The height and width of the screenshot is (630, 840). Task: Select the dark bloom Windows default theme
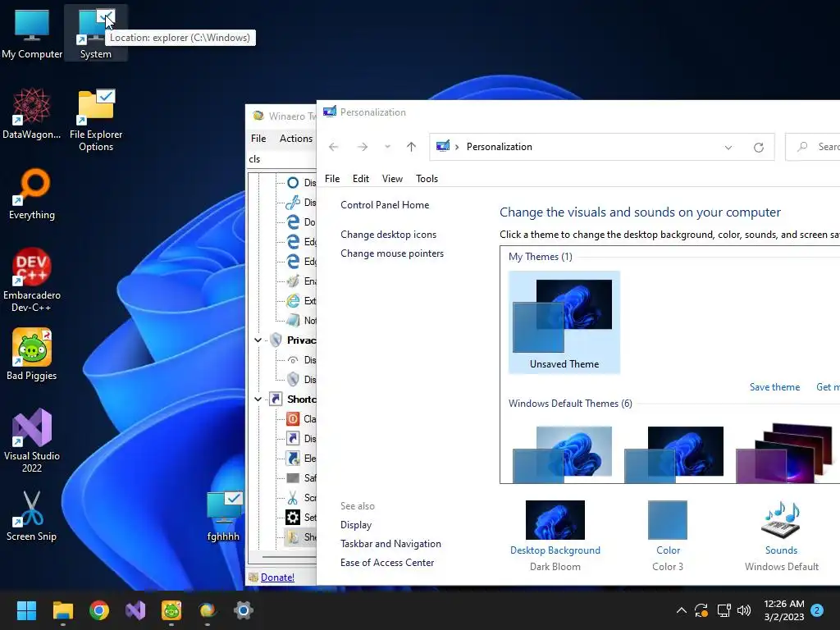coord(674,454)
